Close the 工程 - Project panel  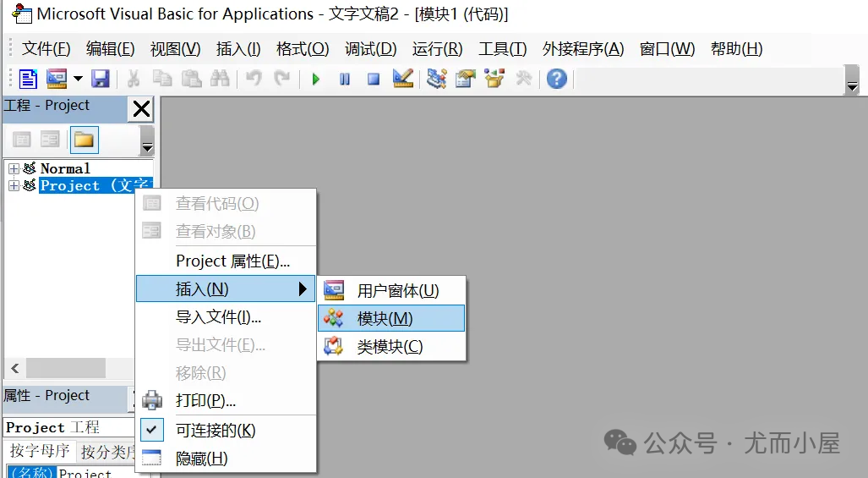[x=141, y=109]
